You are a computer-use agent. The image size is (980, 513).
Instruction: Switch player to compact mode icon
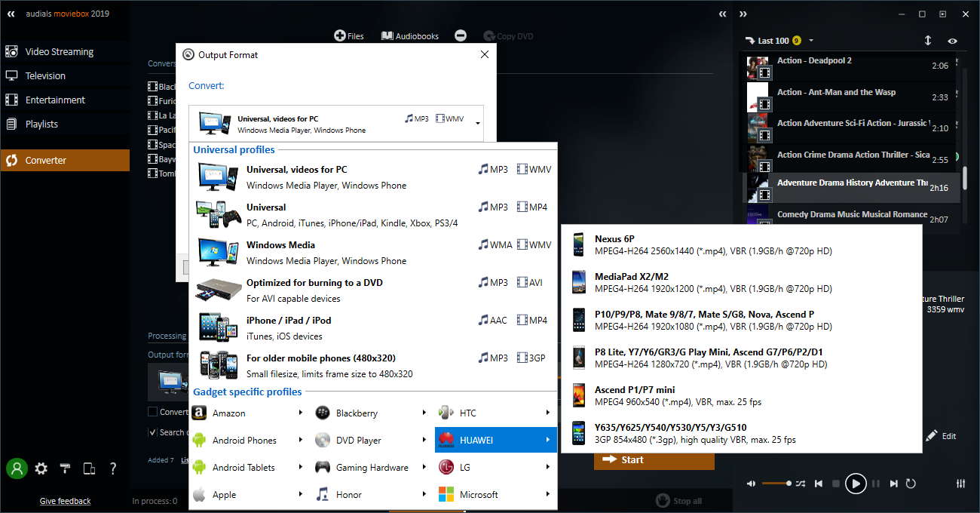click(x=942, y=14)
